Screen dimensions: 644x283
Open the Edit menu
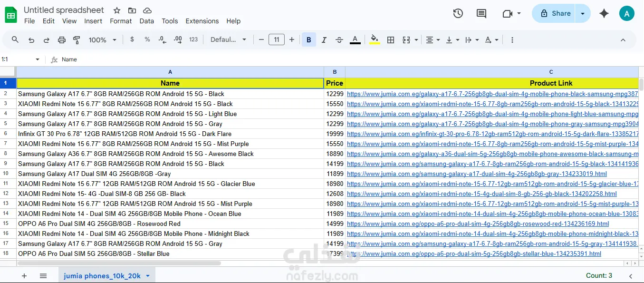(48, 21)
